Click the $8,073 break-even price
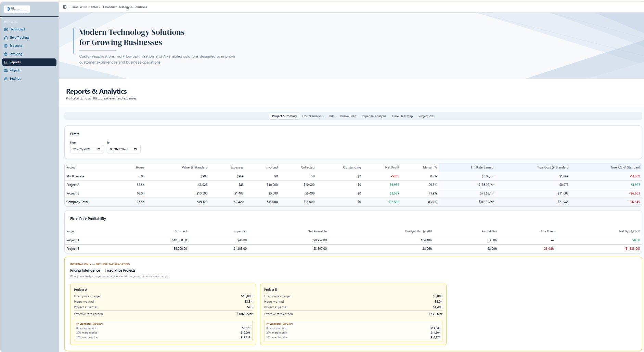644x352 pixels. (x=246, y=328)
